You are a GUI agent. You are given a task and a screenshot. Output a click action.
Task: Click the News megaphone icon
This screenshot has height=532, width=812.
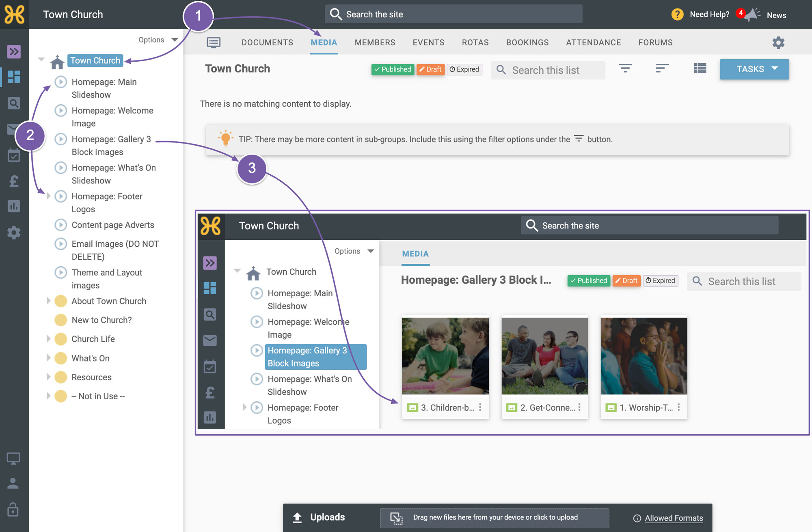pos(752,15)
